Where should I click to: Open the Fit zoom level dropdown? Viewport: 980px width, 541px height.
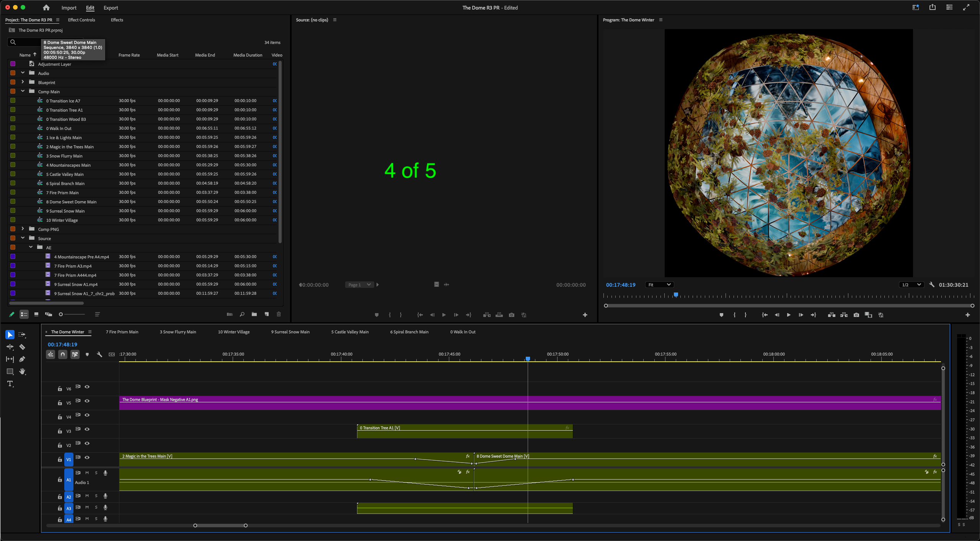659,284
